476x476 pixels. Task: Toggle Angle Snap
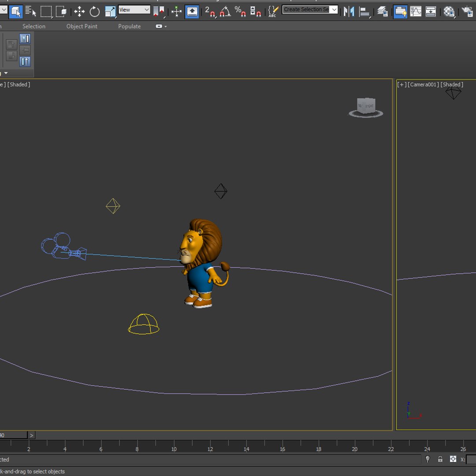point(225,11)
